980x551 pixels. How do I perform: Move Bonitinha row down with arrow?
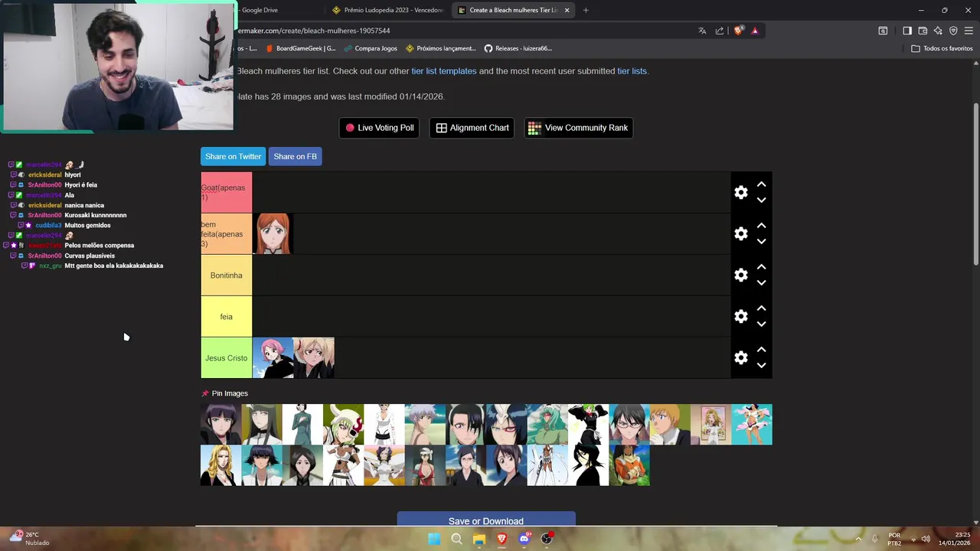pos(761,282)
